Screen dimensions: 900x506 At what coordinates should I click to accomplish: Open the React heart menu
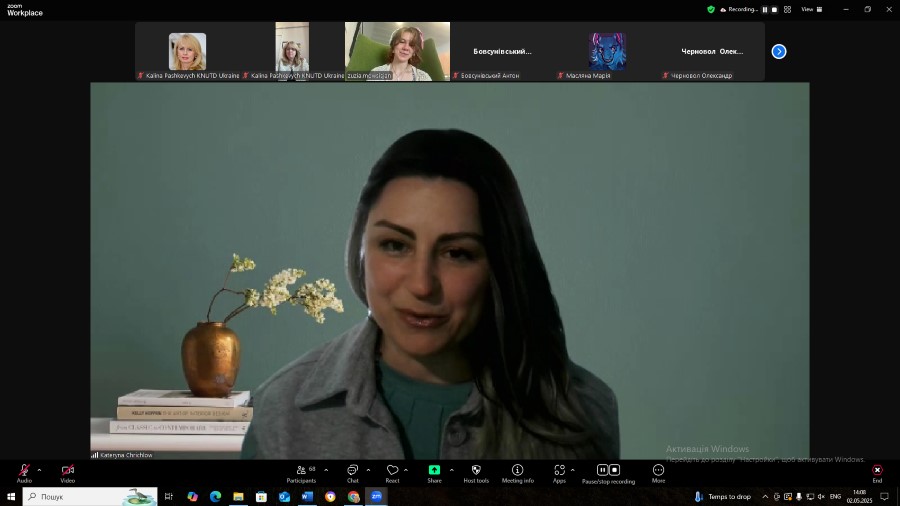[393, 473]
